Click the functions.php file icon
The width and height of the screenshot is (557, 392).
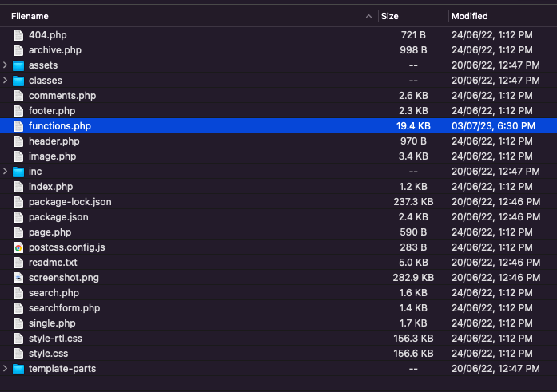pos(18,126)
